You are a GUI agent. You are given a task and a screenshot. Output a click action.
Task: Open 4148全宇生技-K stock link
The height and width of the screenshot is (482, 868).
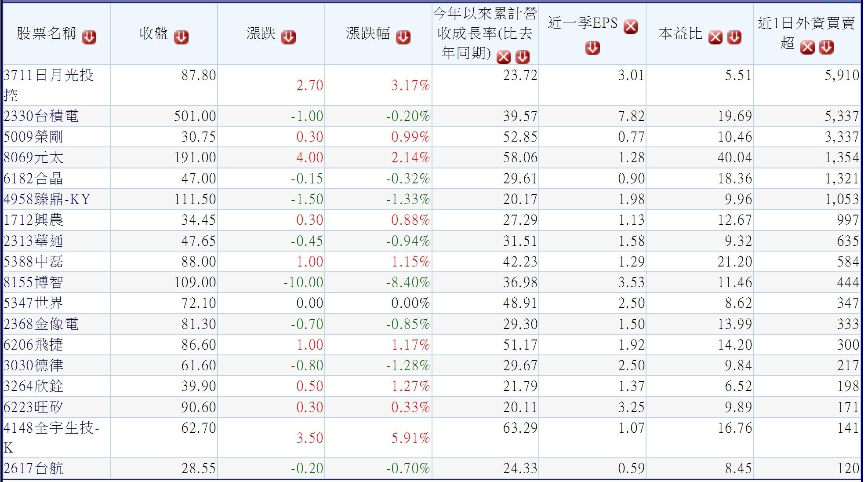51,428
